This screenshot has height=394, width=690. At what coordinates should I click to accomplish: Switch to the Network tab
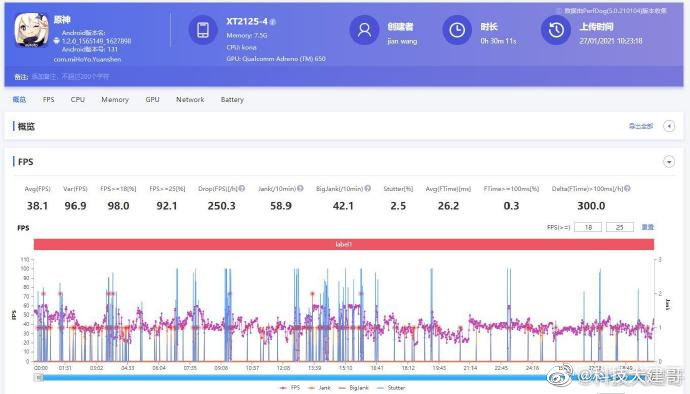point(190,99)
